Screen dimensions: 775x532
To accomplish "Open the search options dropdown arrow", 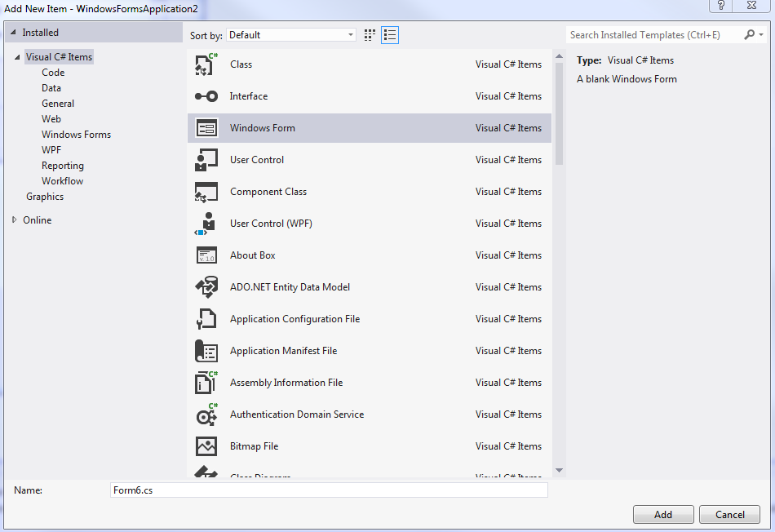I will pos(761,34).
